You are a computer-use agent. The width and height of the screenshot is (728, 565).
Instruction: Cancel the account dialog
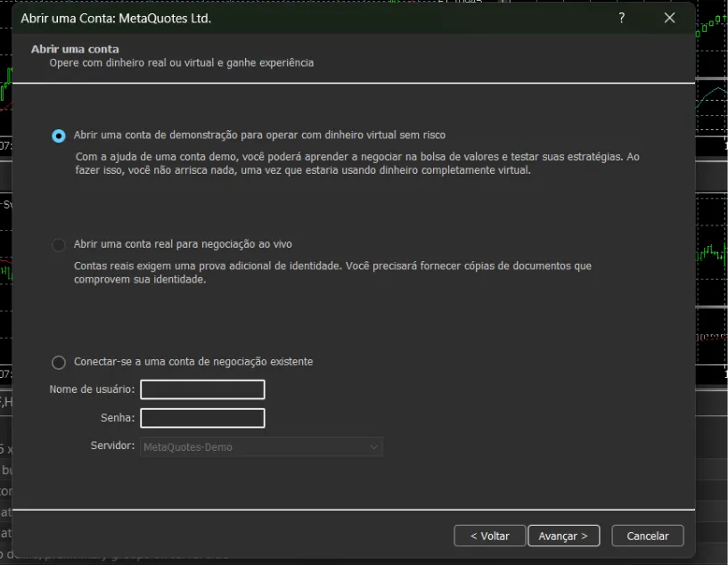coord(648,536)
